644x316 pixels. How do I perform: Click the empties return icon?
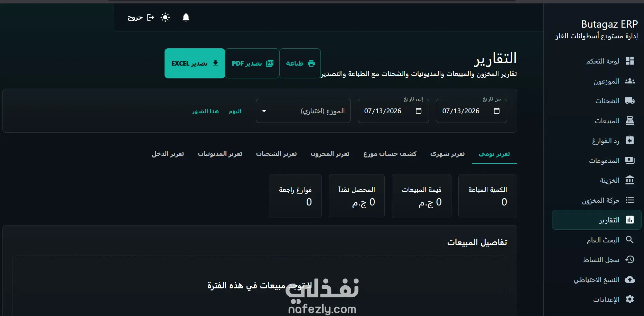[630, 141]
